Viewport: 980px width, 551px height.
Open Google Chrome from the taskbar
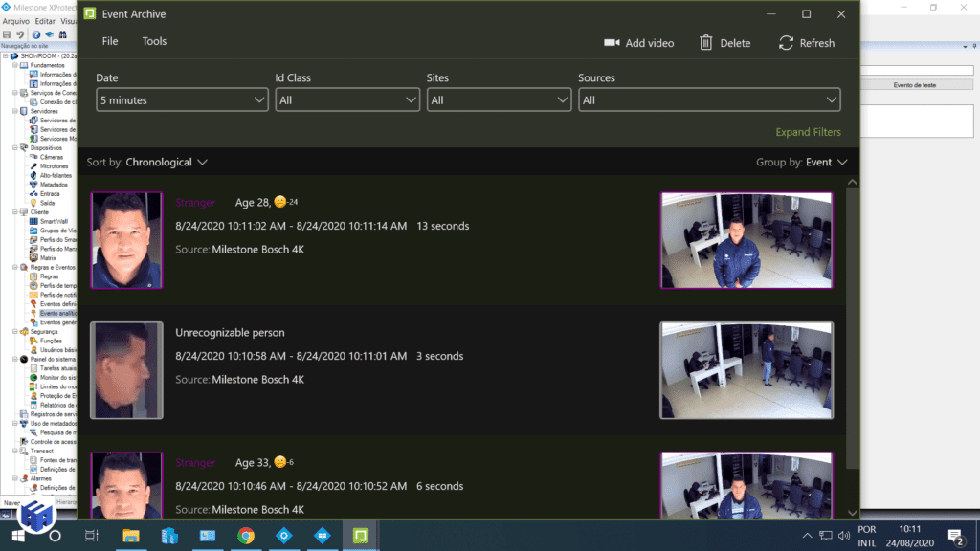pyautogui.click(x=246, y=536)
